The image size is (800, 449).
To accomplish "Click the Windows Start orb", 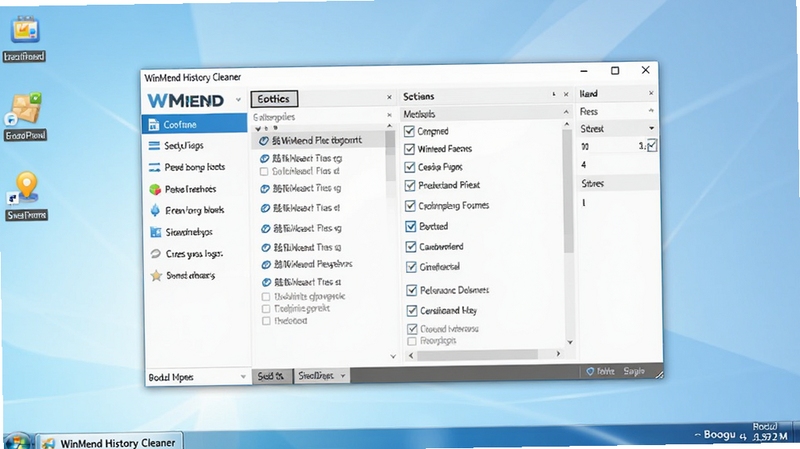I will tap(17, 441).
